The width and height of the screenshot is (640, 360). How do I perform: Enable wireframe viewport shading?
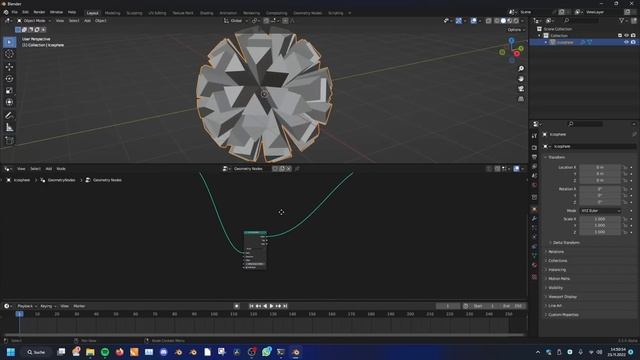[497, 21]
